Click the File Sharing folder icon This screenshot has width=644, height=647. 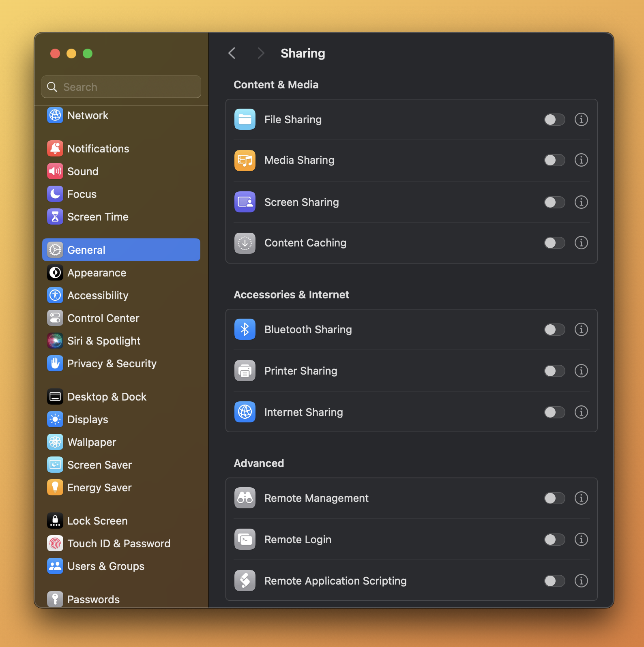coord(245,119)
